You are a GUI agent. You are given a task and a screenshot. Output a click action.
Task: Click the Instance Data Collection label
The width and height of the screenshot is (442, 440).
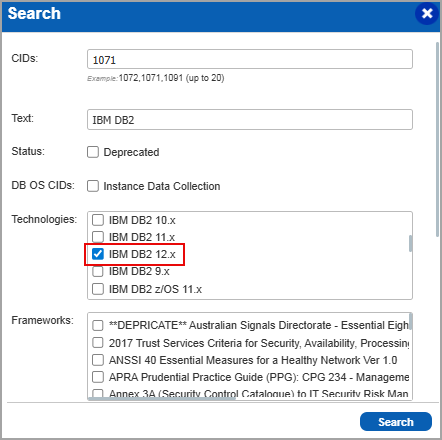click(162, 186)
